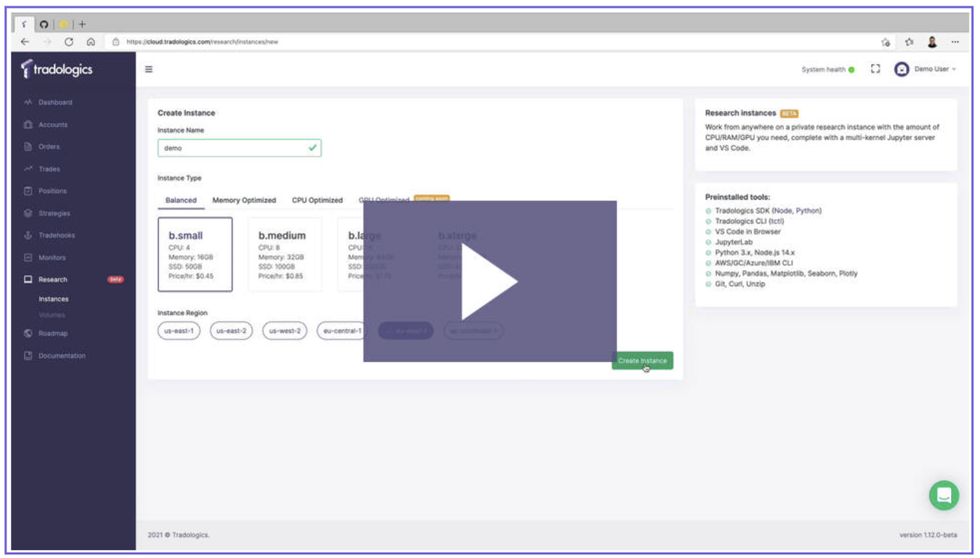980x558 pixels.
Task: Open the chat support widget
Action: (x=944, y=495)
